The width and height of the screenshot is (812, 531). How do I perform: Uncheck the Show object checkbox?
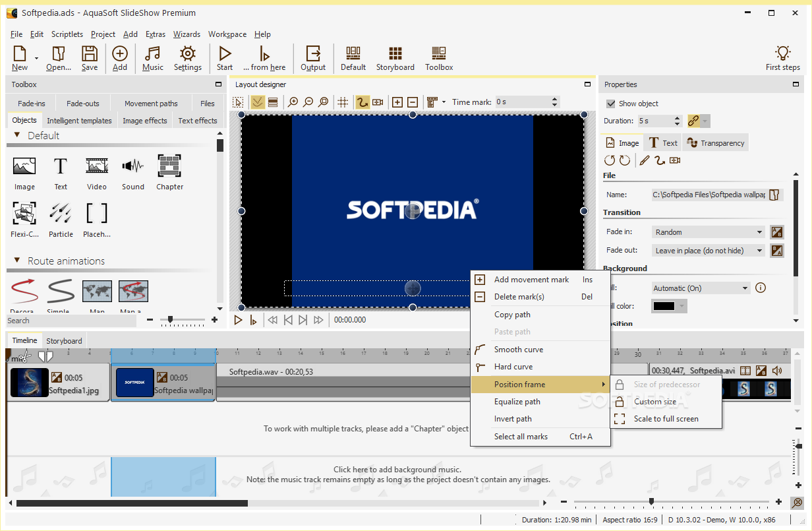(x=611, y=104)
